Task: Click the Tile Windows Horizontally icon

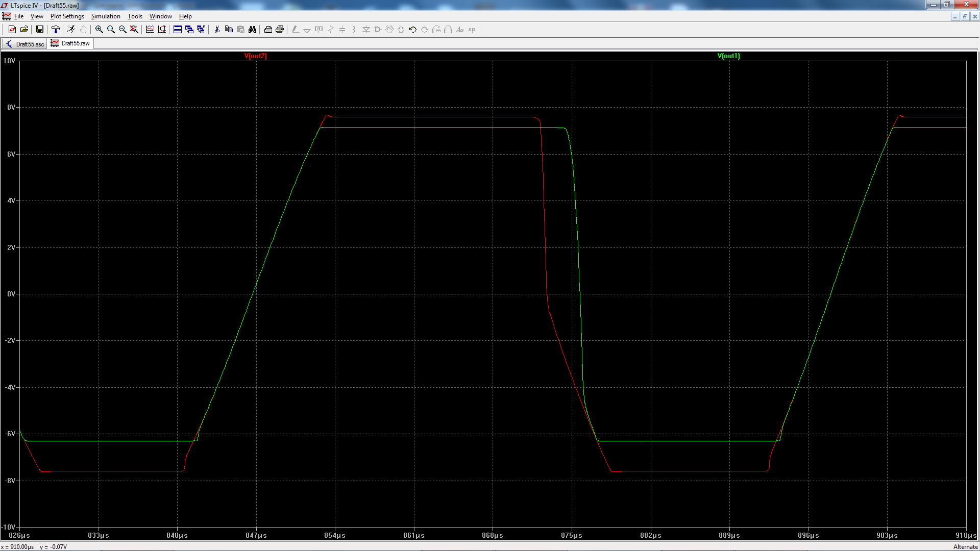Action: pyautogui.click(x=178, y=30)
